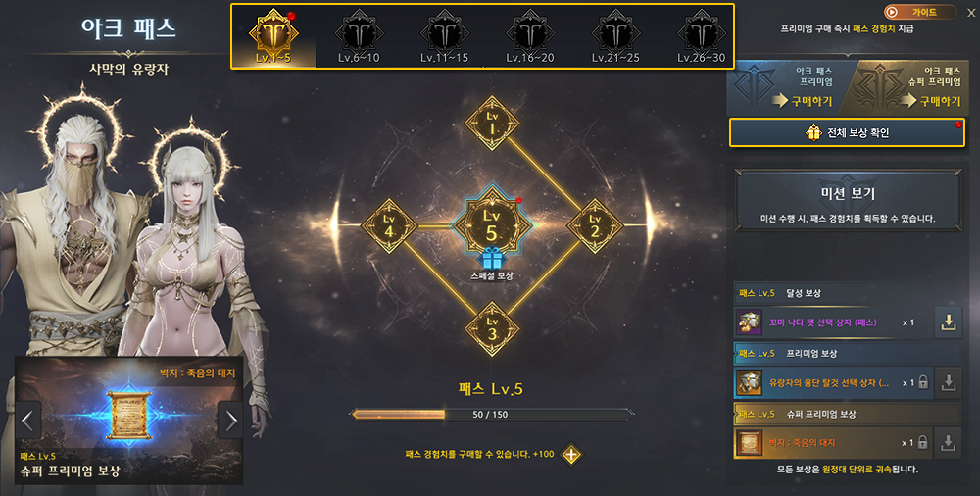
Task: Show previous reward with left arrow
Action: [x=28, y=421]
